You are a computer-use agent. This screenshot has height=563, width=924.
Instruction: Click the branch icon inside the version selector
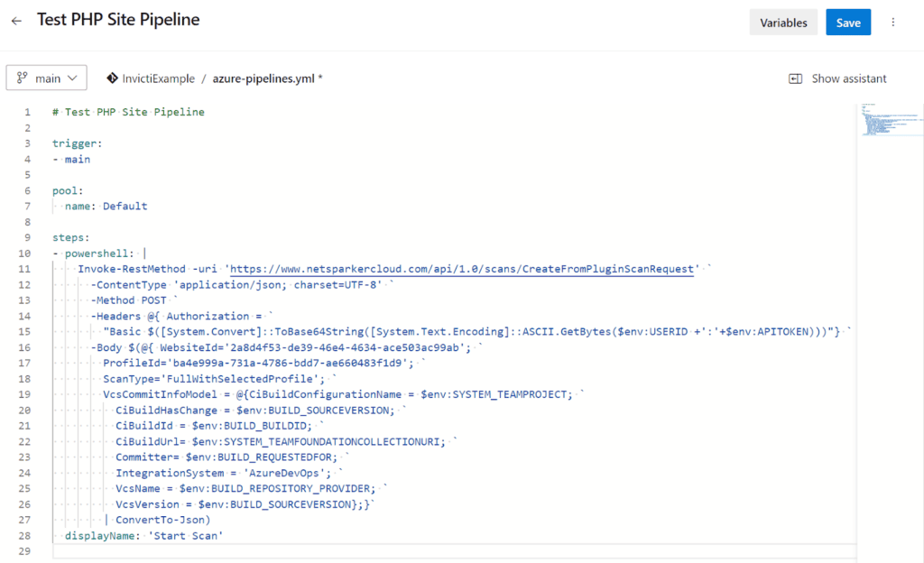tap(22, 78)
